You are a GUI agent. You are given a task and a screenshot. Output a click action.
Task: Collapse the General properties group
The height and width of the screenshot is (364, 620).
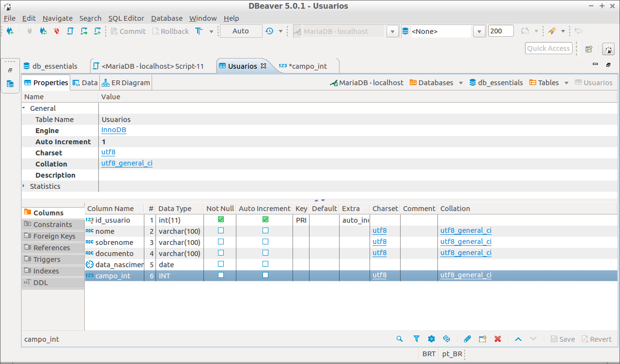[x=24, y=108]
